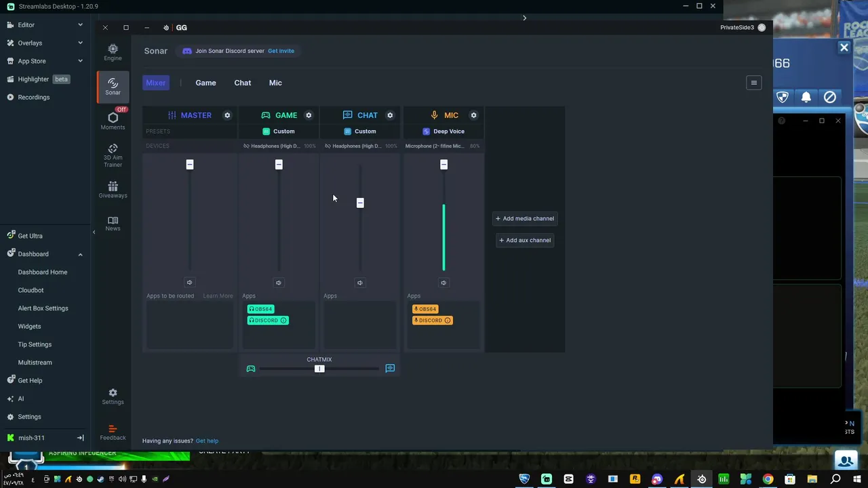Click Get invite link for Sonar Discord
This screenshot has width=868, height=488.
coord(281,51)
